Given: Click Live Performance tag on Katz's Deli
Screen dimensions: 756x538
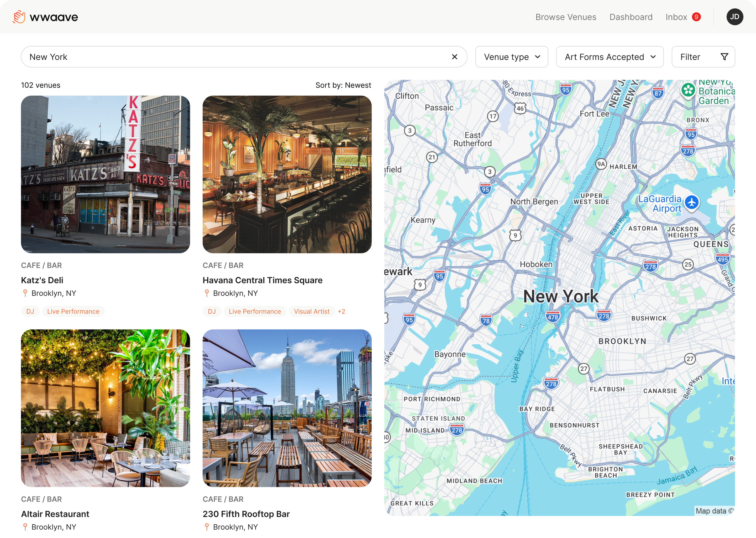Looking at the screenshot, I should [73, 311].
